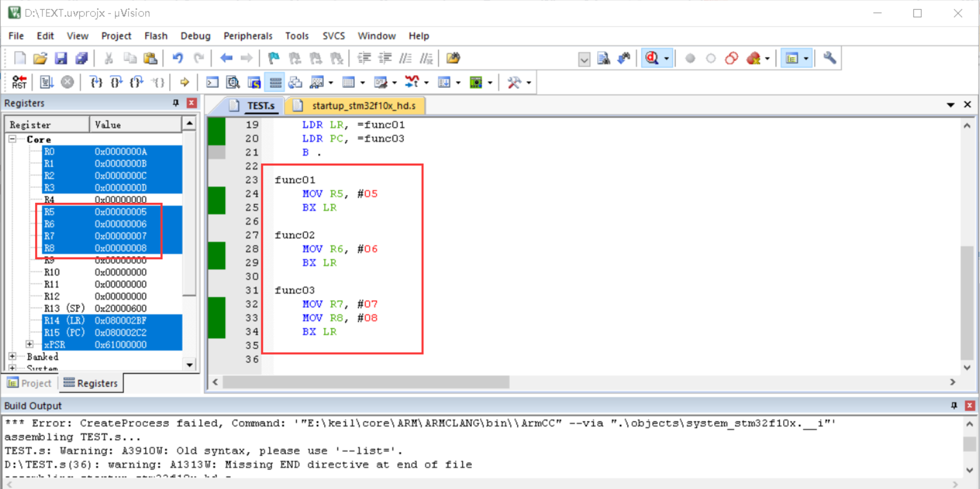Open Configuration wrench icon
The image size is (980, 489).
tap(830, 58)
